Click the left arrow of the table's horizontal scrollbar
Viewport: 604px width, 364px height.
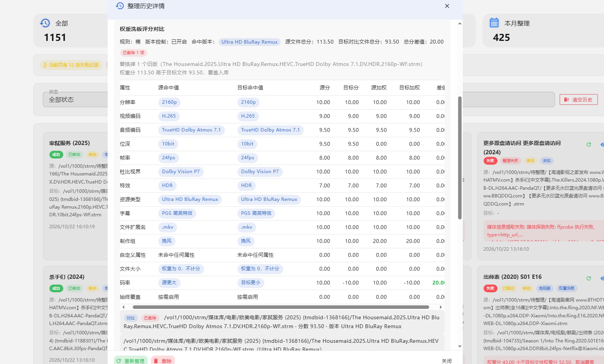[123, 307]
